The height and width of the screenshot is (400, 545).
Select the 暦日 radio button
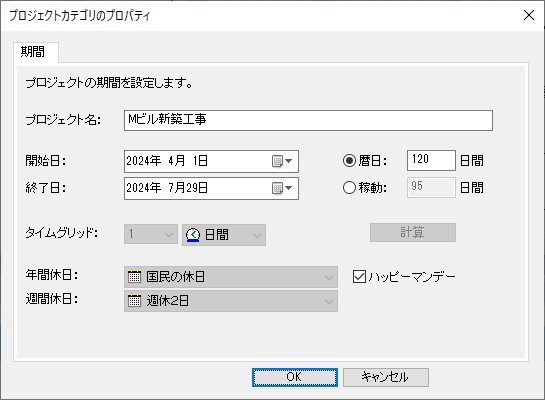pos(349,161)
